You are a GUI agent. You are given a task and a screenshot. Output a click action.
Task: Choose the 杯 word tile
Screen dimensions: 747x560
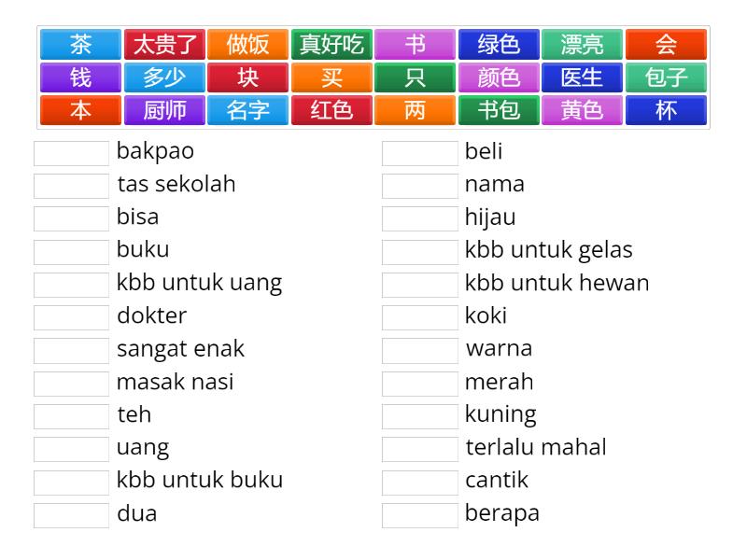tap(666, 110)
